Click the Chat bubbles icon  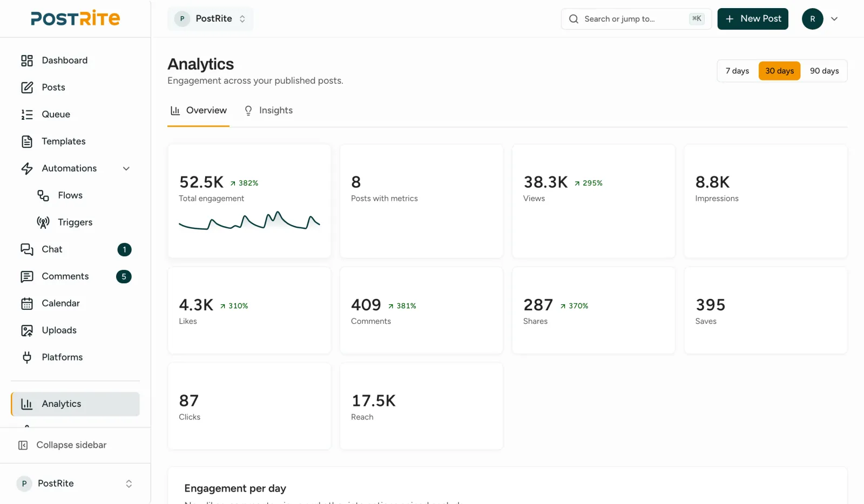[27, 249]
